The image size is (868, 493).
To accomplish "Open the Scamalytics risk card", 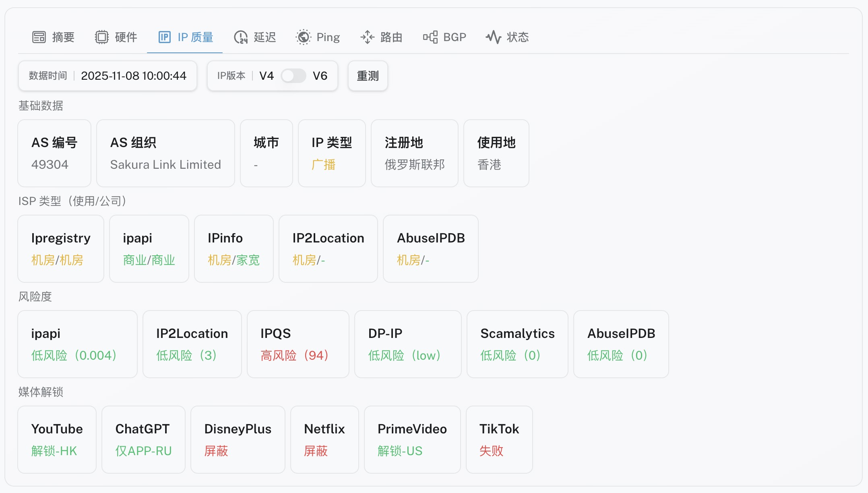I will tap(517, 344).
